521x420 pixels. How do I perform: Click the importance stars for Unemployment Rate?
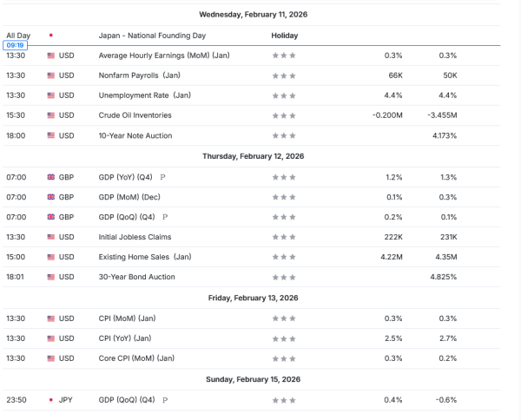click(284, 95)
